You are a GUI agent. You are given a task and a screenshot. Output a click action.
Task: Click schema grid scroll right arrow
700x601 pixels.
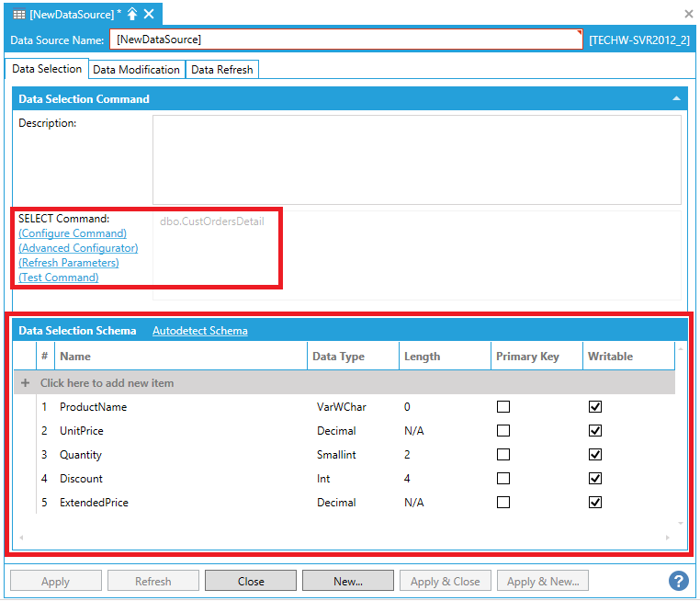[x=669, y=538]
